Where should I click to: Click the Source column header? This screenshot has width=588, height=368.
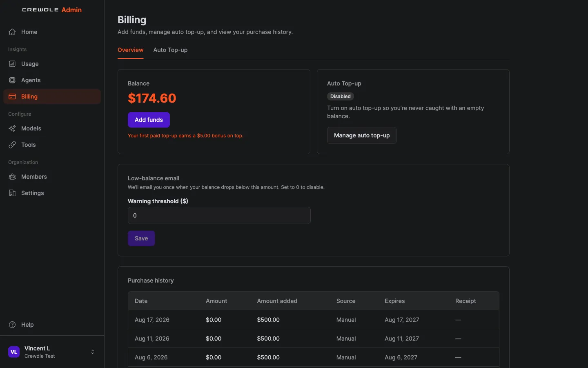[x=346, y=301]
